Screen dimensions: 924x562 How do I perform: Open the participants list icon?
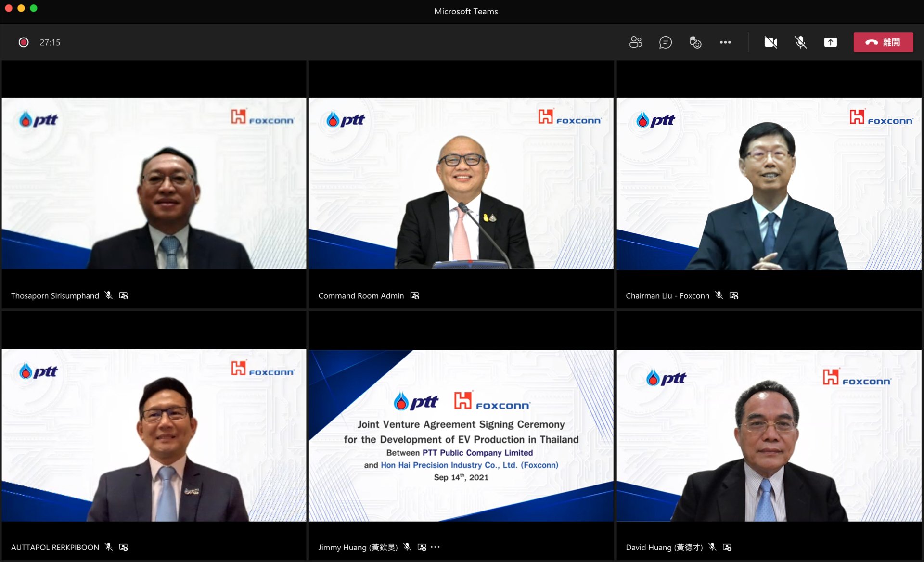pos(636,42)
